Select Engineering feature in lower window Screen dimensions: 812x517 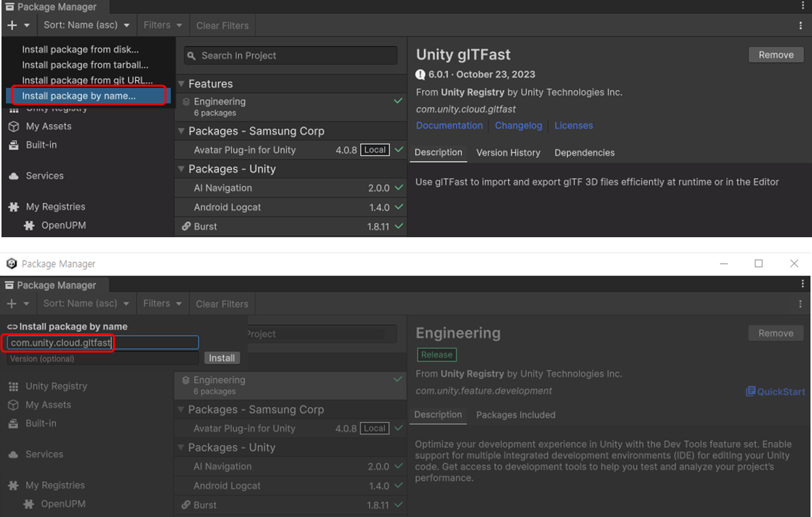pyautogui.click(x=290, y=385)
